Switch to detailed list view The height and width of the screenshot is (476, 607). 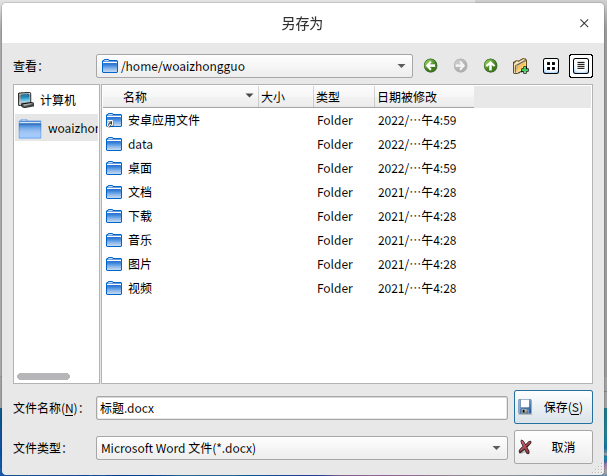coord(581,66)
